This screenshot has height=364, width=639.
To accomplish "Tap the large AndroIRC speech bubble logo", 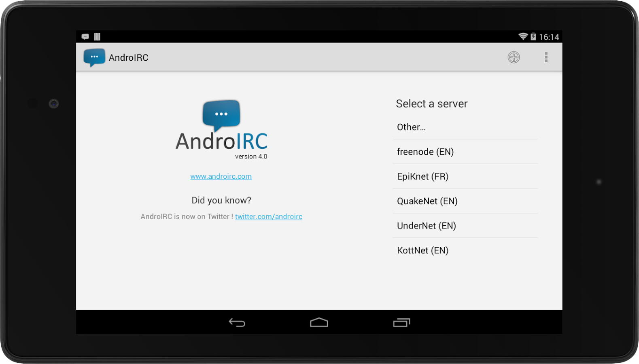I will (221, 116).
